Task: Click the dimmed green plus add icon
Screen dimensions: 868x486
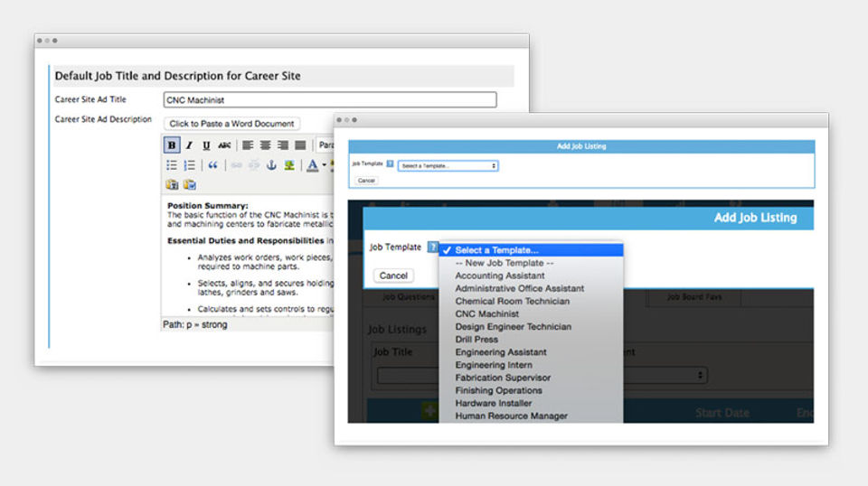Action: click(x=430, y=411)
